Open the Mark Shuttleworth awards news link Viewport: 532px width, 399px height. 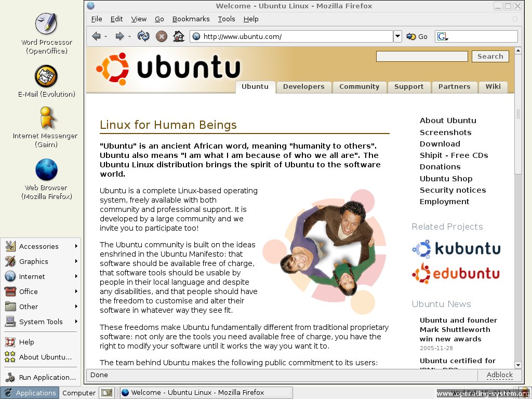pyautogui.click(x=458, y=329)
